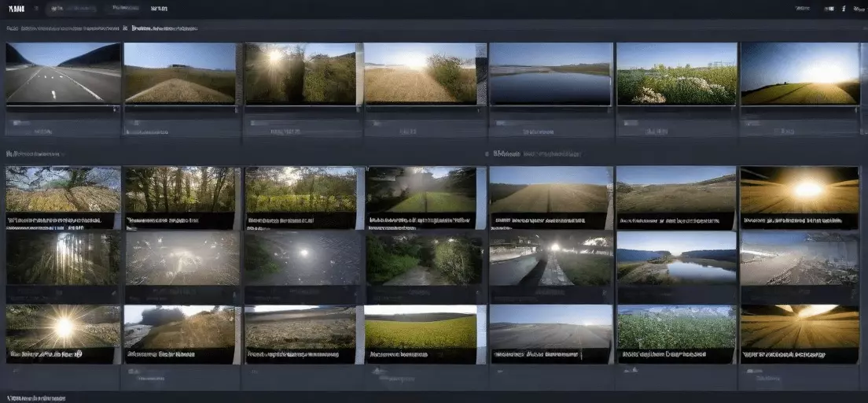Select the calm blue lake photo thumbnail
This screenshot has height=403, width=868.
tap(551, 74)
